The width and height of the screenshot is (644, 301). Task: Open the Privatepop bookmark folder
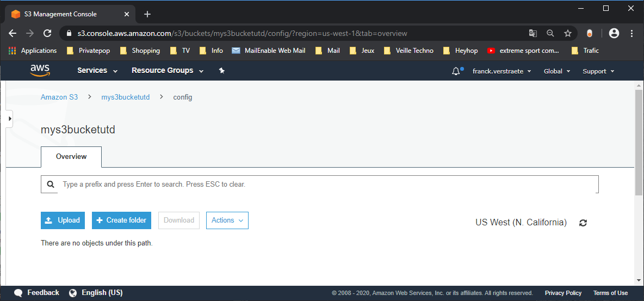pyautogui.click(x=89, y=51)
